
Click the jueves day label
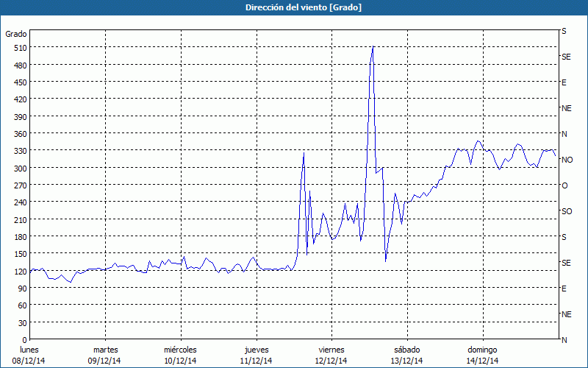click(x=256, y=350)
